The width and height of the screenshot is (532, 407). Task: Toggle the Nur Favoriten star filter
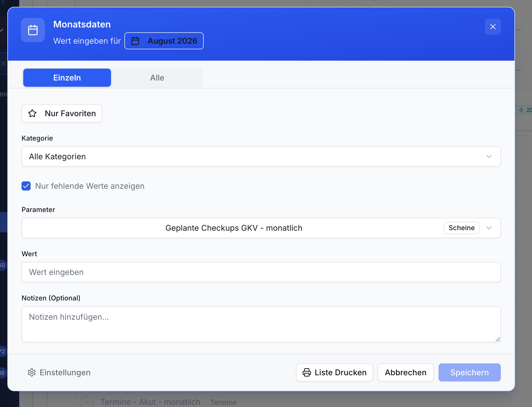[x=62, y=113]
